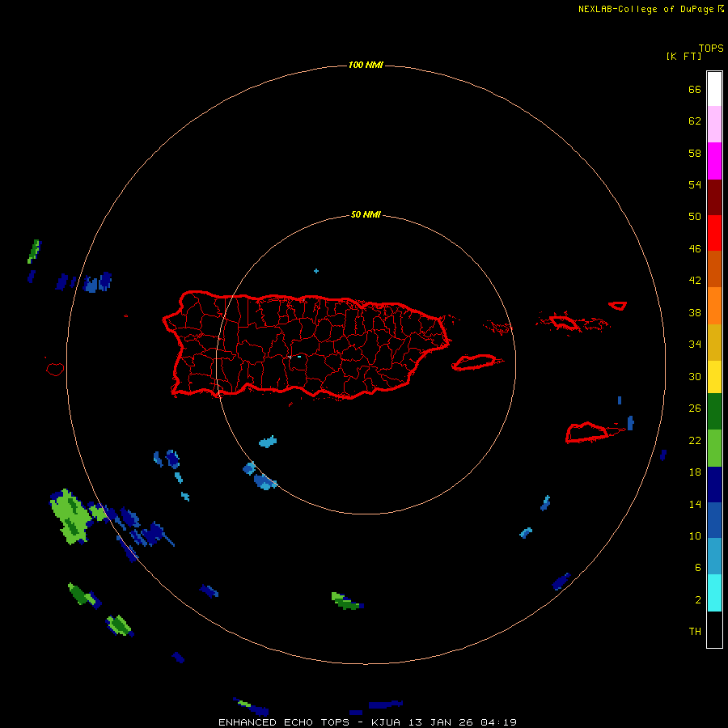The width and height of the screenshot is (728, 728).
Task: Click the legend value "6"
Action: pos(698,568)
